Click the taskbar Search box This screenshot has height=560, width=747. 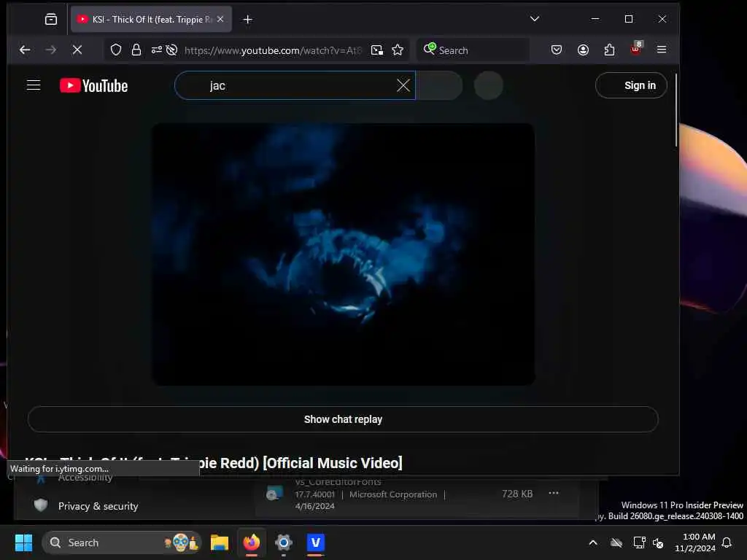122,542
